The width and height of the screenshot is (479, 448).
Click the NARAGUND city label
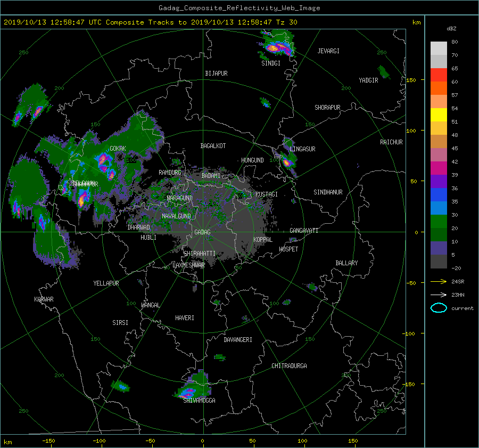pos(180,198)
